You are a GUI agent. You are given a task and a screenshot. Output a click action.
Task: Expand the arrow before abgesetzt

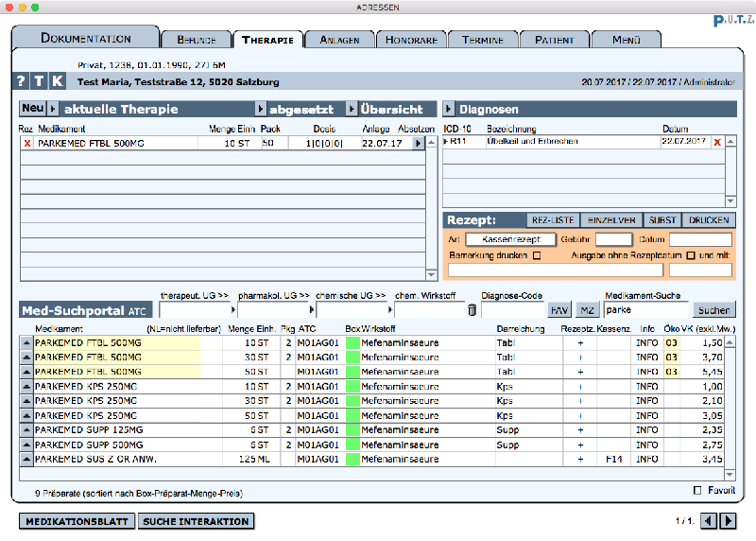tap(261, 109)
